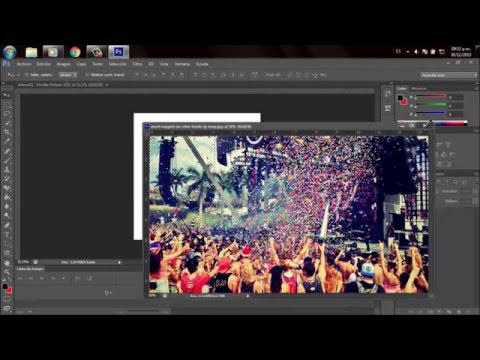Open the Ventana menu
480x360 pixels.
pos(182,64)
